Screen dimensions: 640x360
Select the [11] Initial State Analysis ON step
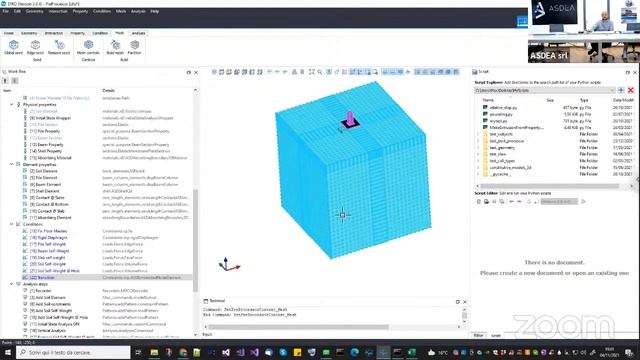[x=55, y=324]
